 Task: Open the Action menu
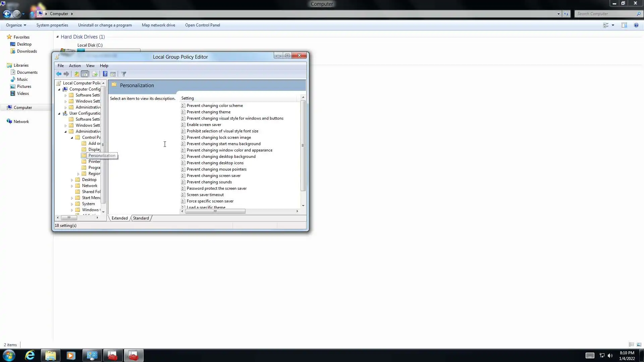75,66
